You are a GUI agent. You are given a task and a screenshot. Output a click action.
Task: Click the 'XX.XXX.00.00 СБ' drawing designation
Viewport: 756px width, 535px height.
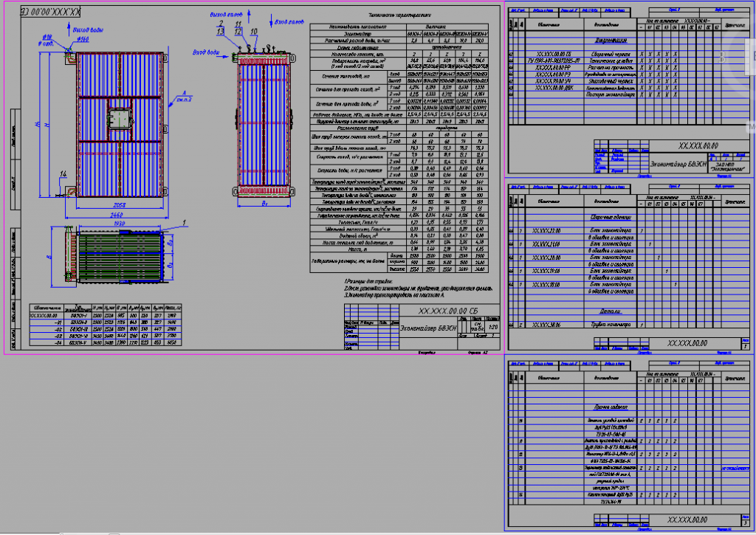click(448, 311)
